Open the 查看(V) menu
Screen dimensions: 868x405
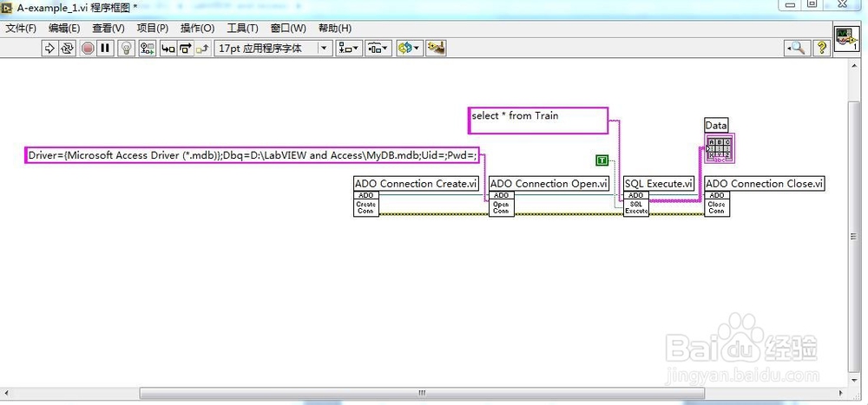coord(108,29)
